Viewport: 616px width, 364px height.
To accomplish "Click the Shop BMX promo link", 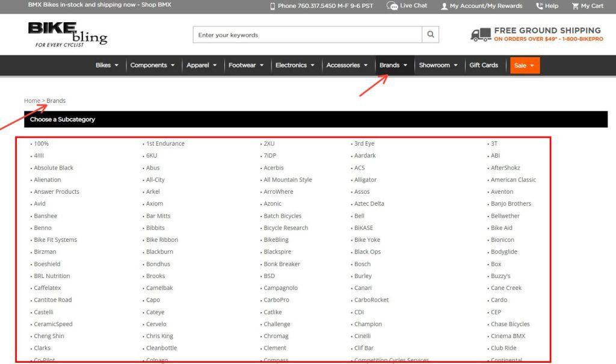I will [x=156, y=5].
